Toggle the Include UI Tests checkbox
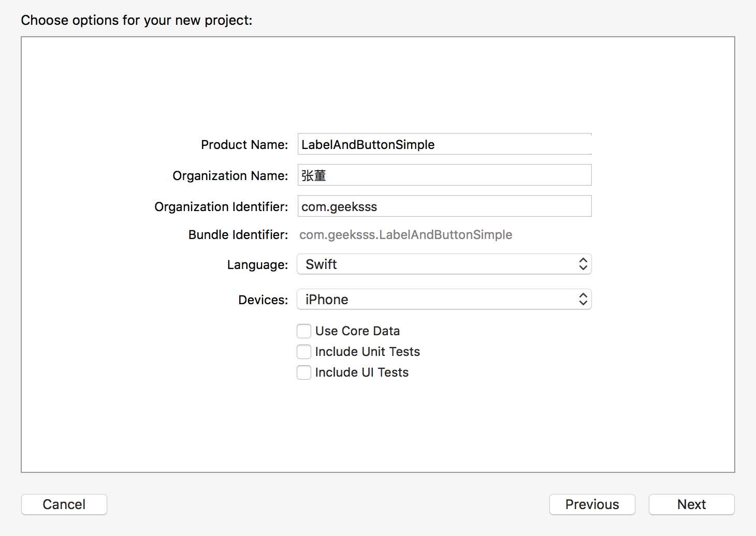 (x=304, y=373)
